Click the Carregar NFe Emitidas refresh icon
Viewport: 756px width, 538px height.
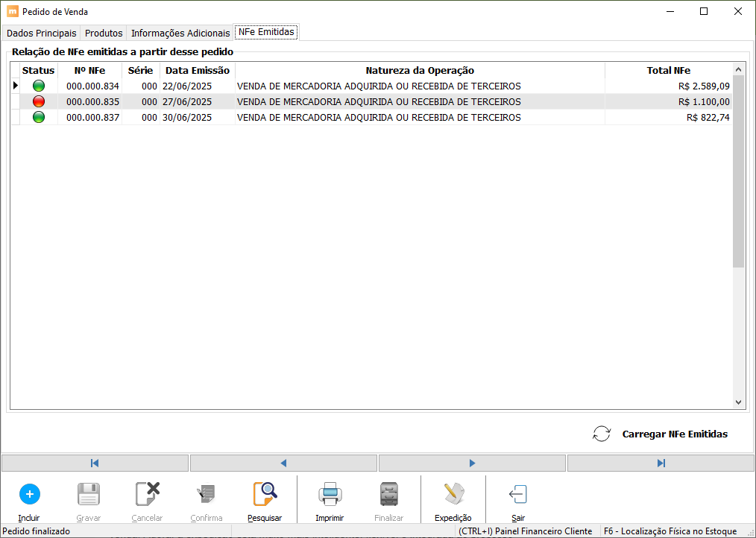[x=602, y=434]
